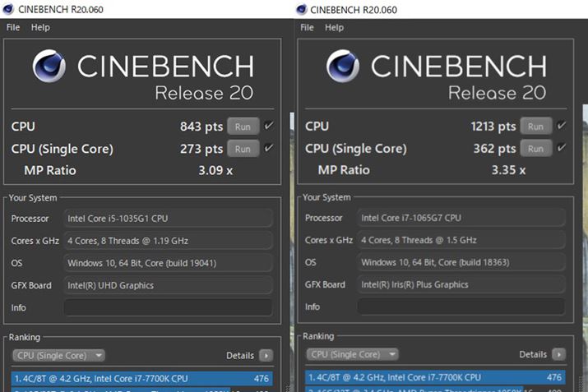Run CPU test showing 1213 pts

click(536, 127)
